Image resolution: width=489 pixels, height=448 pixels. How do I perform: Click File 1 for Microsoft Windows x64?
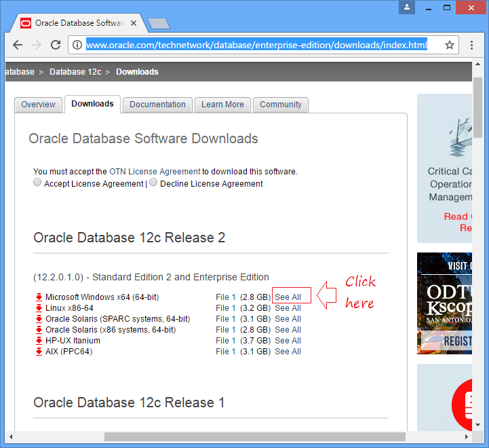225,297
